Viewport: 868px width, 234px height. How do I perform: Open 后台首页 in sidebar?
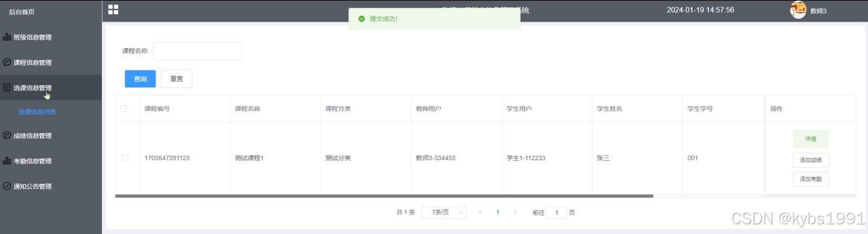(x=22, y=11)
